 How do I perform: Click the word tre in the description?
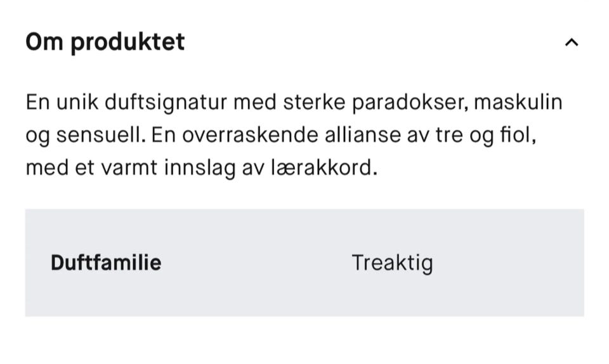click(x=449, y=136)
